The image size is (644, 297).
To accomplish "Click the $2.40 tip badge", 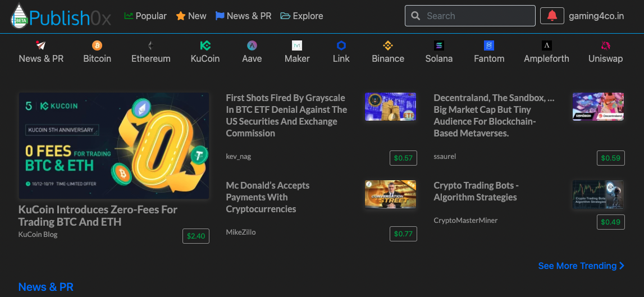I will coord(196,236).
